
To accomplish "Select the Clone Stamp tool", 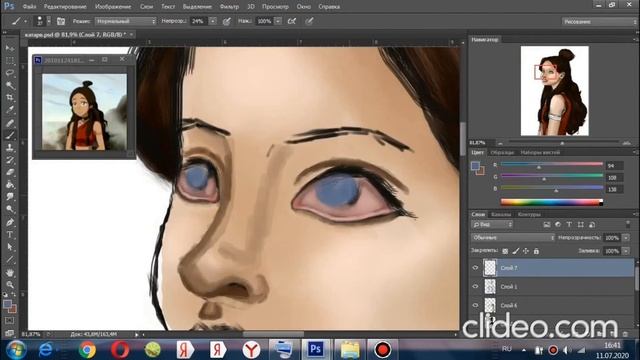I will 10,147.
